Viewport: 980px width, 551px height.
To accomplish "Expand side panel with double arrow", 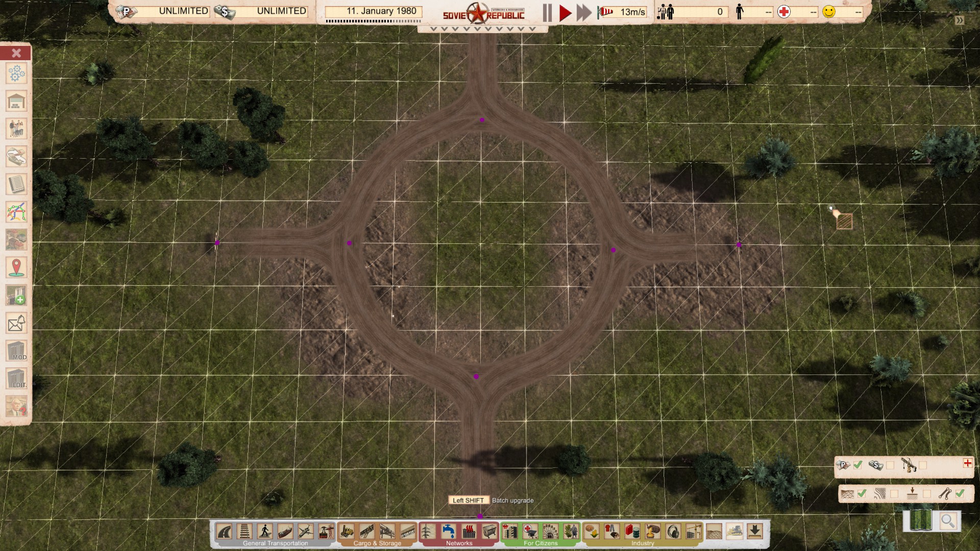I will [960, 20].
